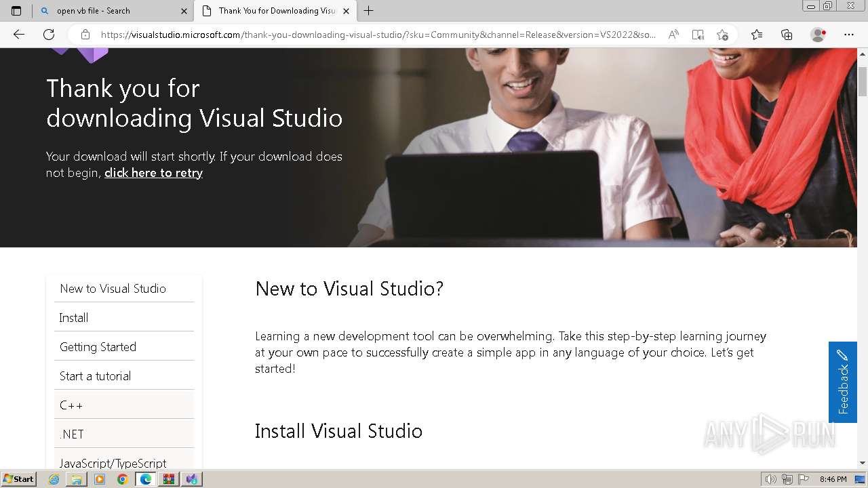Click the volume speaker tray icon
The image size is (868, 488).
click(771, 479)
